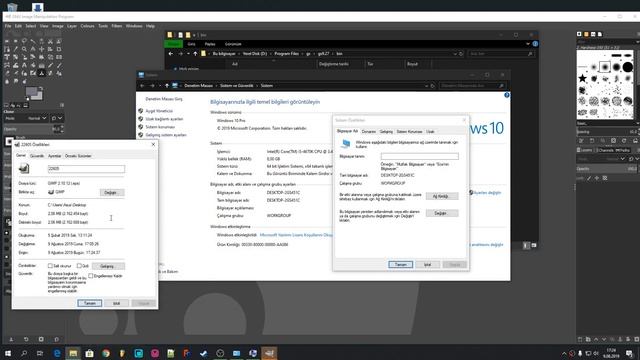Click up arrow in System window navigation bar
The image size is (640, 360).
point(167,86)
